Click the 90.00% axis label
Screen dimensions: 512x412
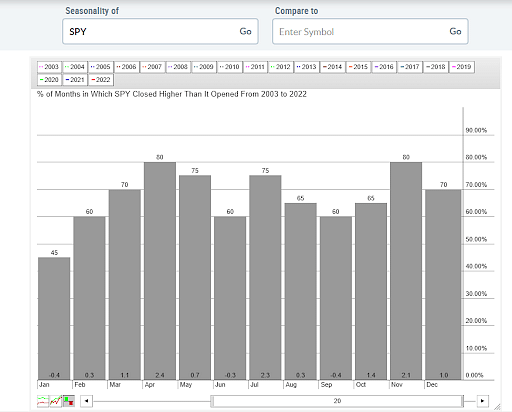(476, 130)
